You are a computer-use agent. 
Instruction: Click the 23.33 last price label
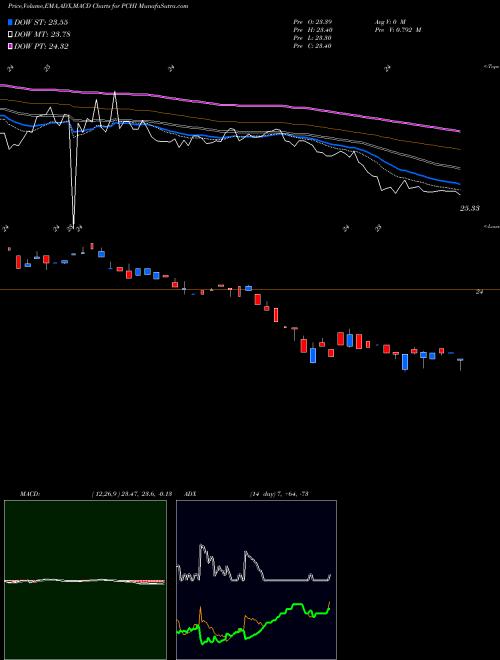click(x=470, y=208)
